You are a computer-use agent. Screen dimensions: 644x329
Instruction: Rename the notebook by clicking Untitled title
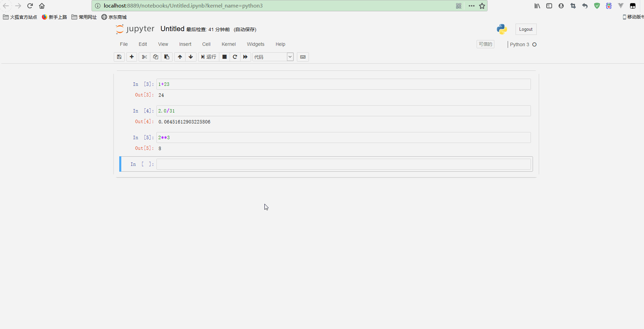(172, 29)
